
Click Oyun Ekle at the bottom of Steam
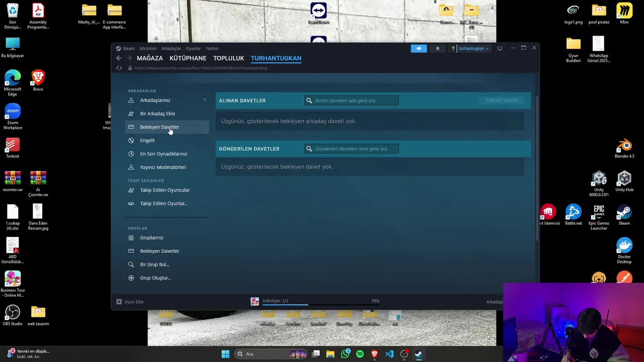point(130,302)
